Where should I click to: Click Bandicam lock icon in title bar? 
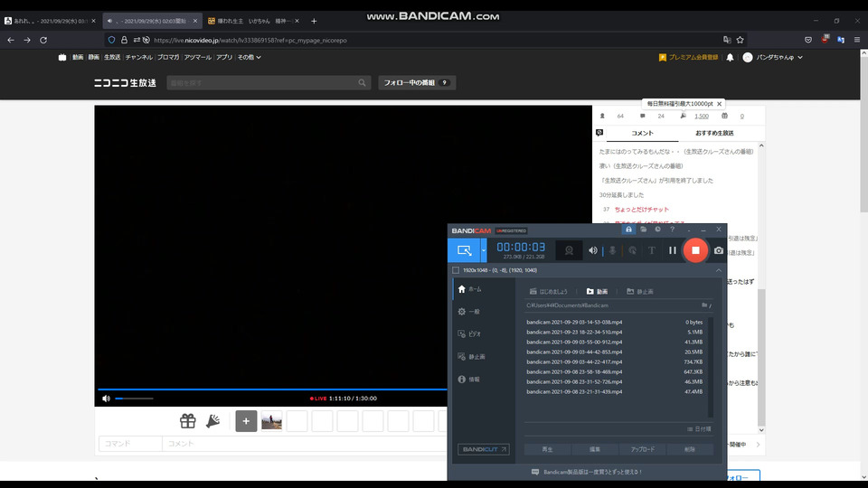(628, 229)
